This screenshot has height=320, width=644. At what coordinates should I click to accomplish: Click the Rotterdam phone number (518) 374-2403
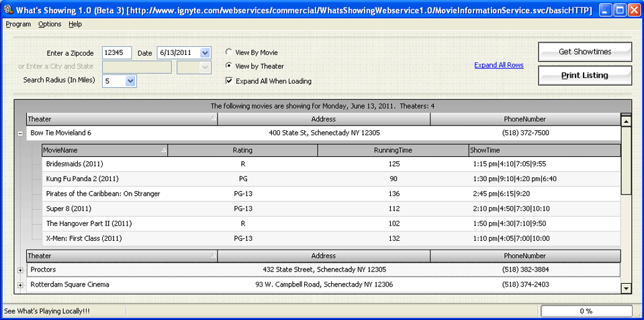coord(525,284)
